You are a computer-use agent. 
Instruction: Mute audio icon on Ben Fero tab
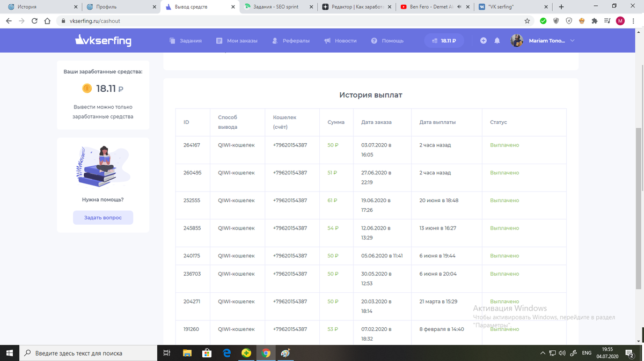(x=459, y=8)
